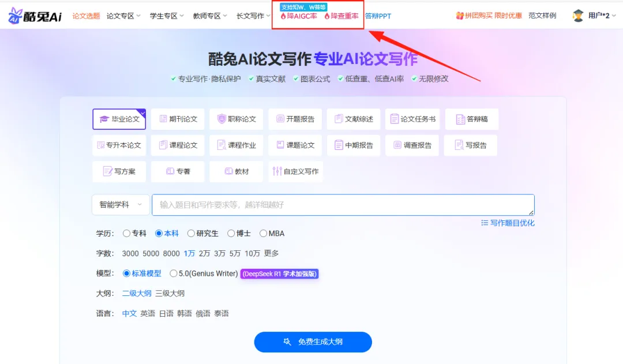Select the MBA education radio button
Viewport: 623px width, 364px height.
(263, 233)
